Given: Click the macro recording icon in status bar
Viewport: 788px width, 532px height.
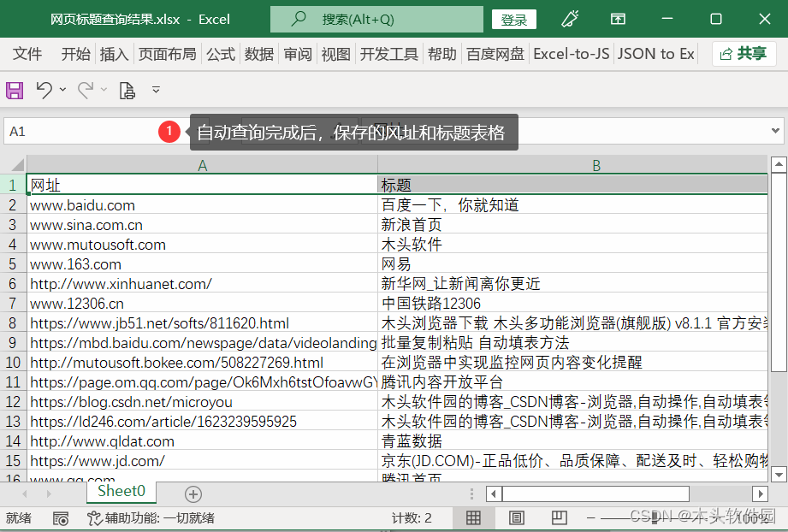Looking at the screenshot, I should 61,518.
